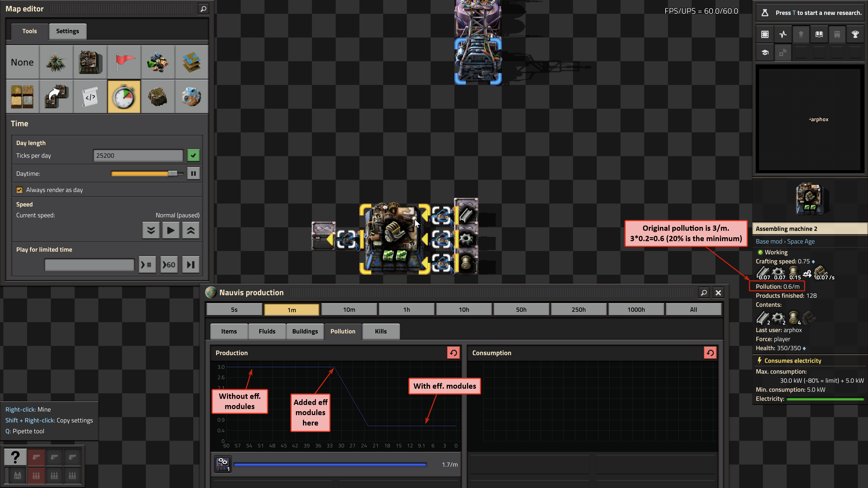
Task: Open production statistics pulse icon
Action: (783, 34)
